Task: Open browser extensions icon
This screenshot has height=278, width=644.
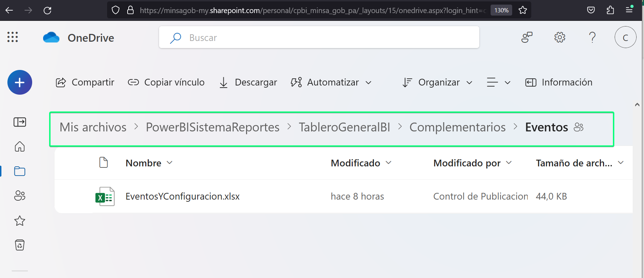Action: pyautogui.click(x=610, y=10)
